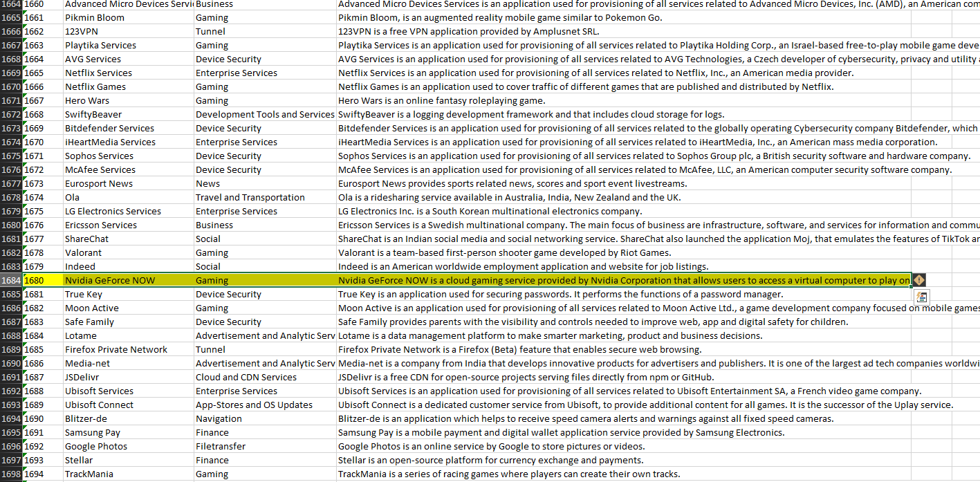
Task: Select the ShareChat name cell
Action: (x=129, y=239)
